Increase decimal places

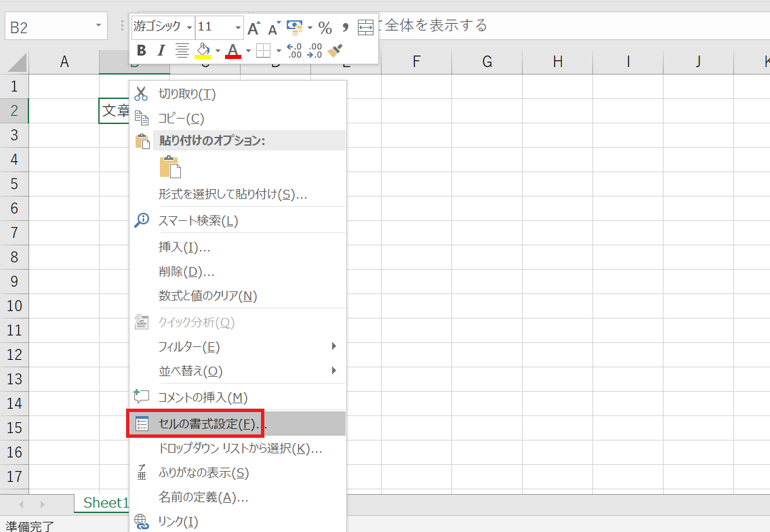pos(294,50)
